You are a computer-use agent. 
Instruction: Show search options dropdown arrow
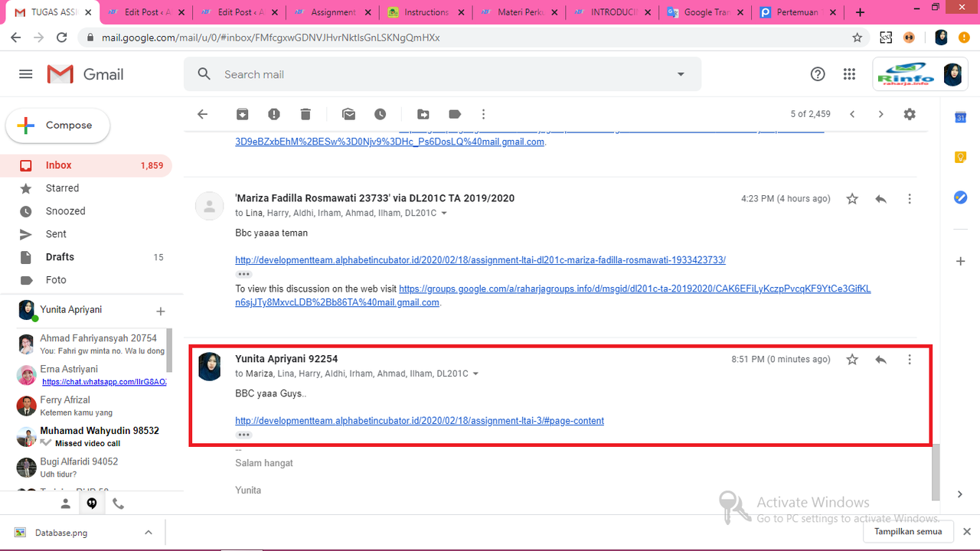(x=681, y=74)
